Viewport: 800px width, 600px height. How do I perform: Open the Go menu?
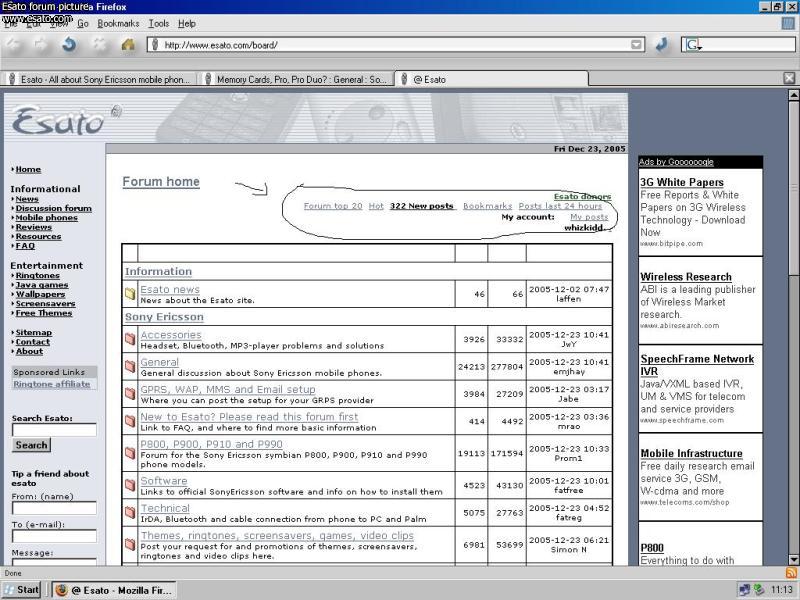[x=83, y=23]
